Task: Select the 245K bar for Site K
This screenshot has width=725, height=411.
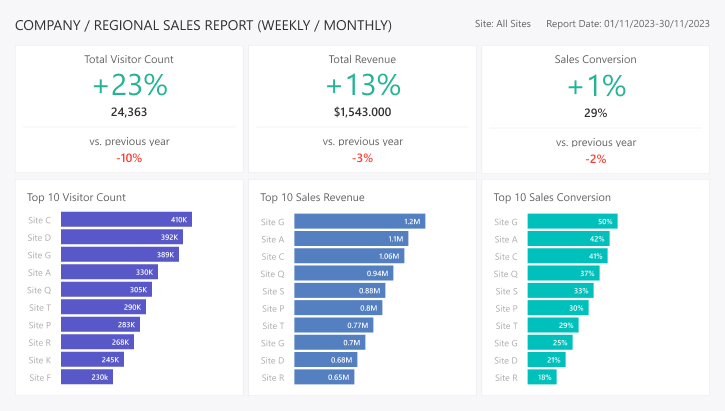Action: pyautogui.click(x=92, y=360)
